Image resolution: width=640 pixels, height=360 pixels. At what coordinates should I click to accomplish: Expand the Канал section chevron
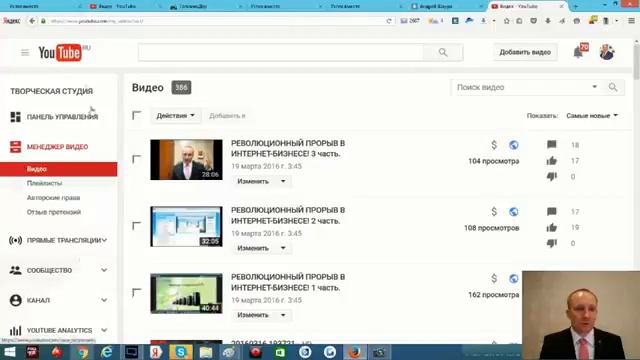tap(104, 300)
